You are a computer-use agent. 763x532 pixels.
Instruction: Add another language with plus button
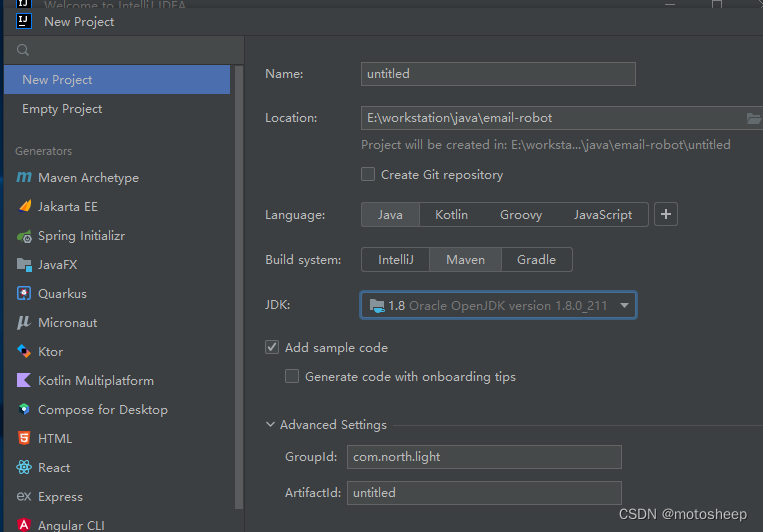pos(666,214)
